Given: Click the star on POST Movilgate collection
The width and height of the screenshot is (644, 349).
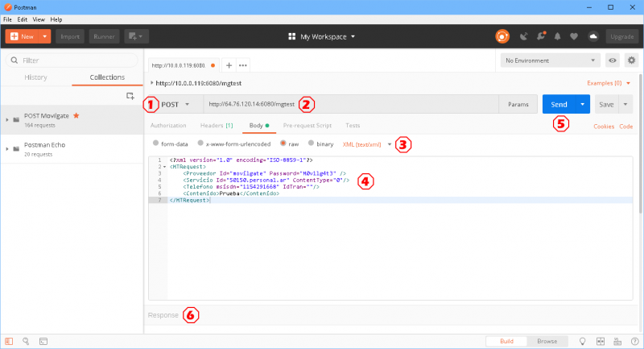Looking at the screenshot, I should click(x=76, y=115).
